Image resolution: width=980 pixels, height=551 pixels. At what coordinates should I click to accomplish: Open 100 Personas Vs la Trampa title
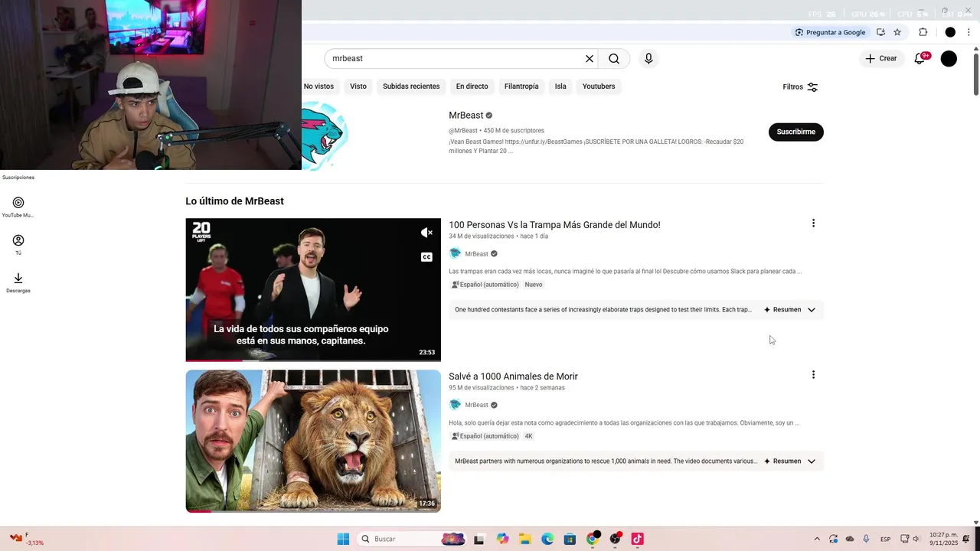554,225
